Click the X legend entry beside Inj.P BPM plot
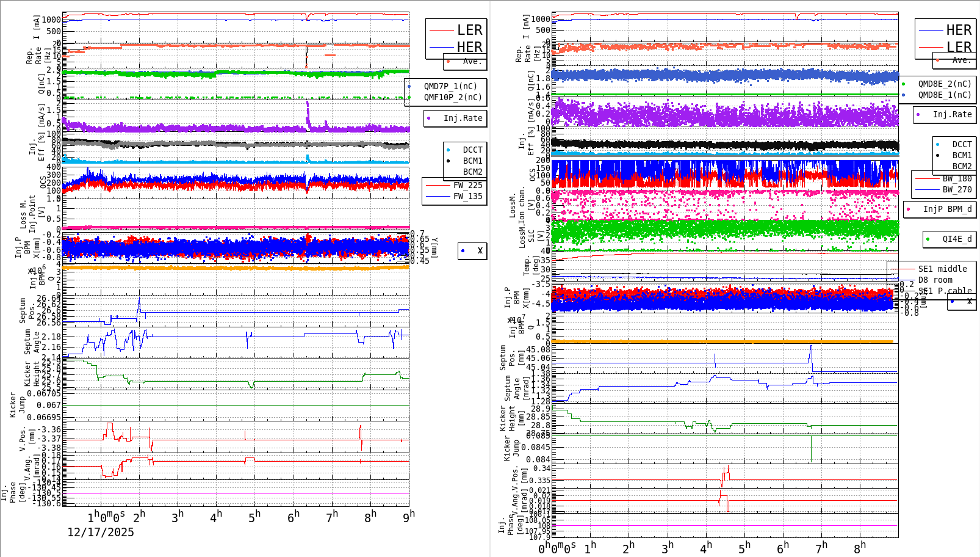The image size is (980, 557). tap(472, 250)
